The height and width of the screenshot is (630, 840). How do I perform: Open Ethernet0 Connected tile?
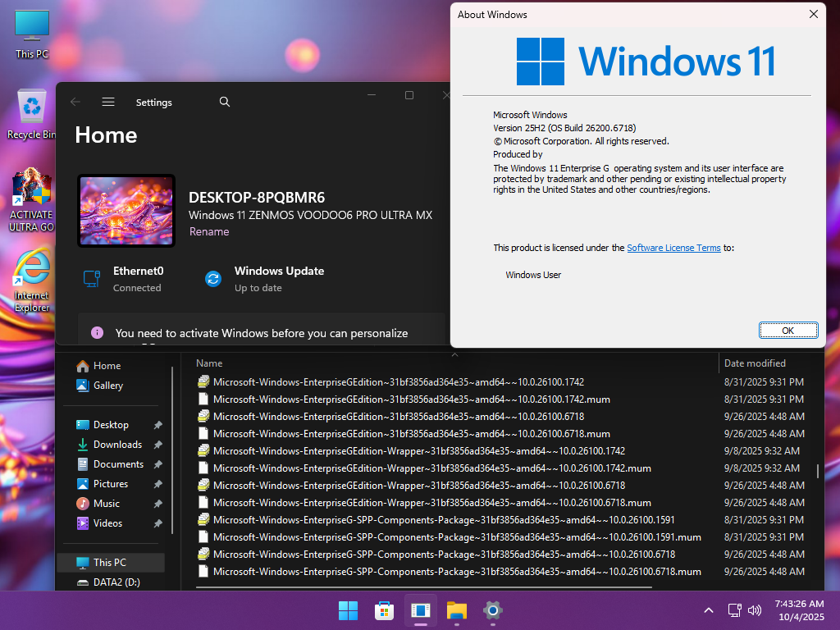[123, 279]
